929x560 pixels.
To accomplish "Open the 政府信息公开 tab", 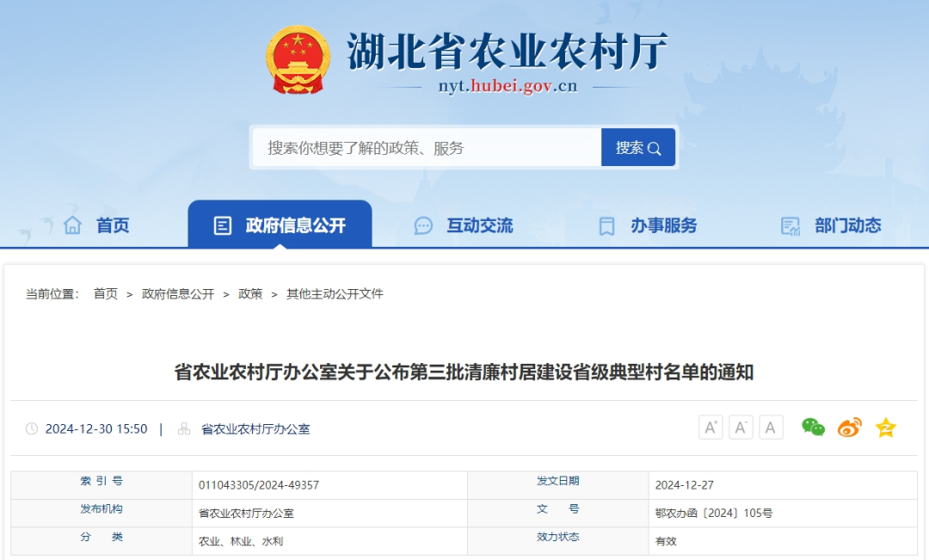I will [280, 225].
